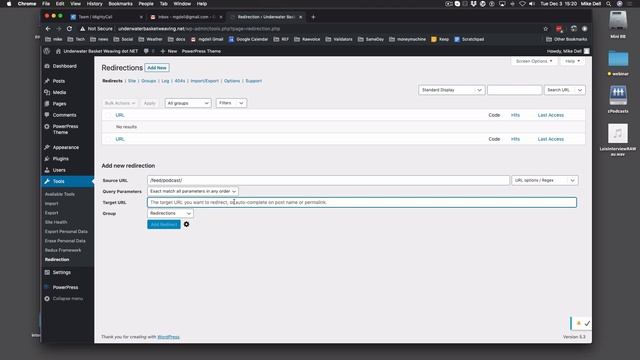Open the Appearance menu
This screenshot has height=360, width=640.
[x=65, y=147]
